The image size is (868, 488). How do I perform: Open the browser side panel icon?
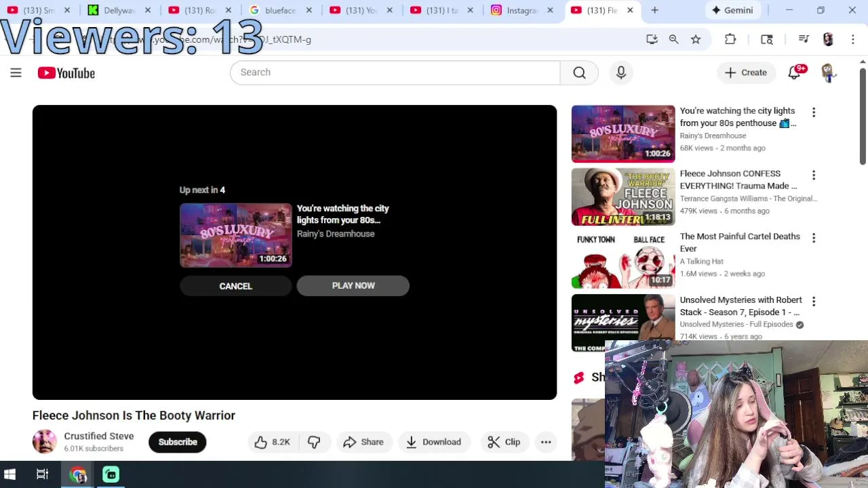(x=767, y=39)
